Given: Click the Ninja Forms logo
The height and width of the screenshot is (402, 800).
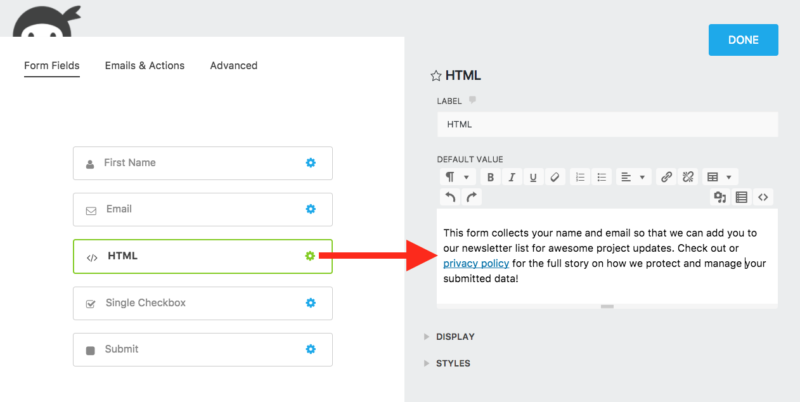Looking at the screenshot, I should point(47,21).
